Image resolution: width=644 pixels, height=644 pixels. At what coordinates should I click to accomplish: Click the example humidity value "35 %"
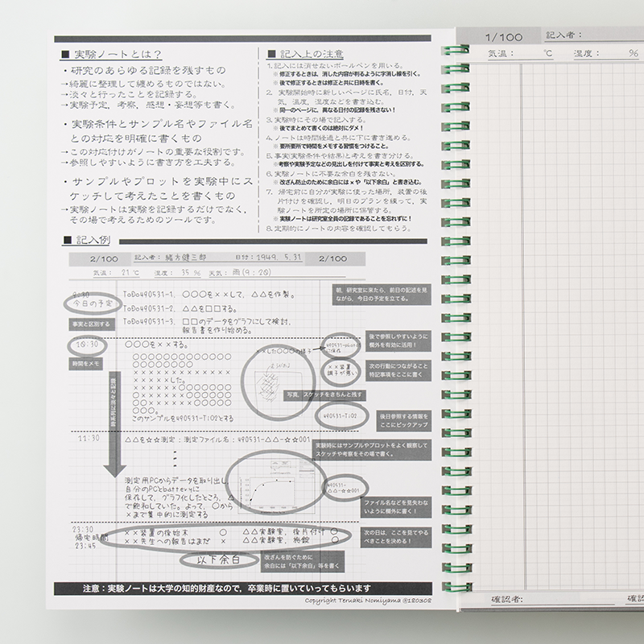pyautogui.click(x=191, y=273)
